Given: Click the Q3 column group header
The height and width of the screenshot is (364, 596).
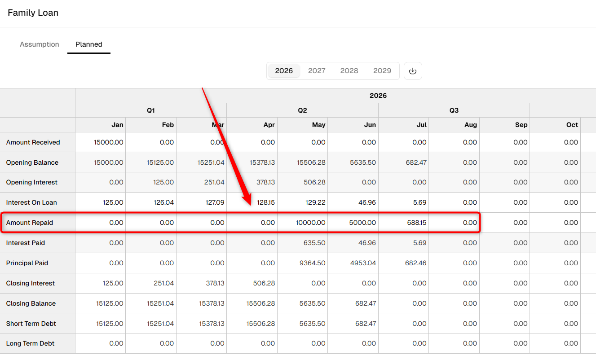Looking at the screenshot, I should coord(454,110).
